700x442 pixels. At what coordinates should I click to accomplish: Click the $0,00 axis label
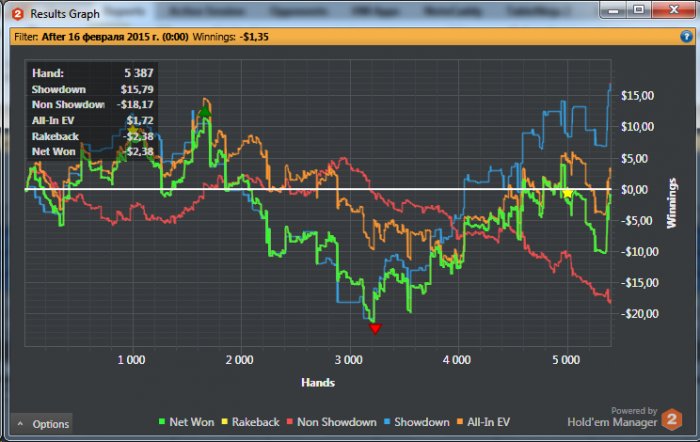(x=634, y=190)
